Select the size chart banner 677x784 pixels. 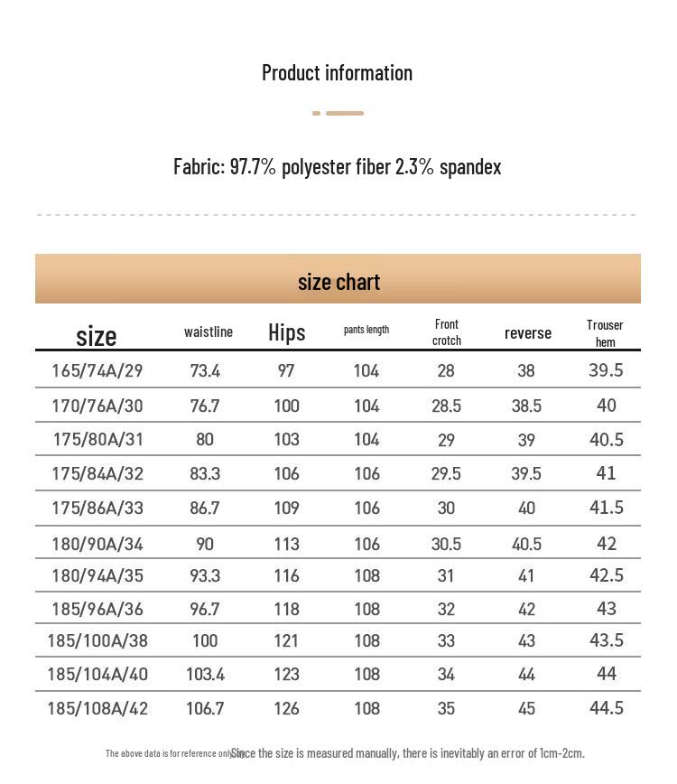(x=338, y=281)
